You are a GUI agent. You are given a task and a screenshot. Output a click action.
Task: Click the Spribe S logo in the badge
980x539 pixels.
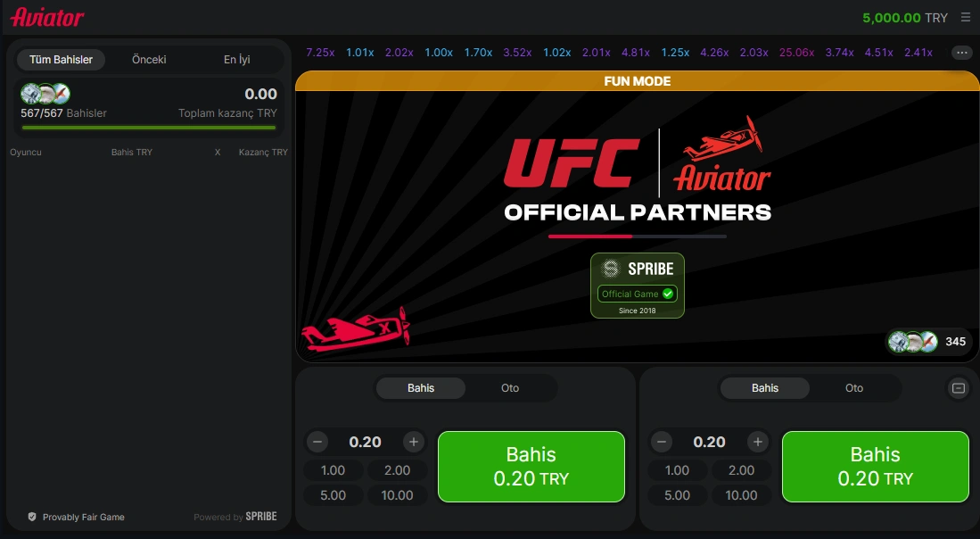(610, 269)
